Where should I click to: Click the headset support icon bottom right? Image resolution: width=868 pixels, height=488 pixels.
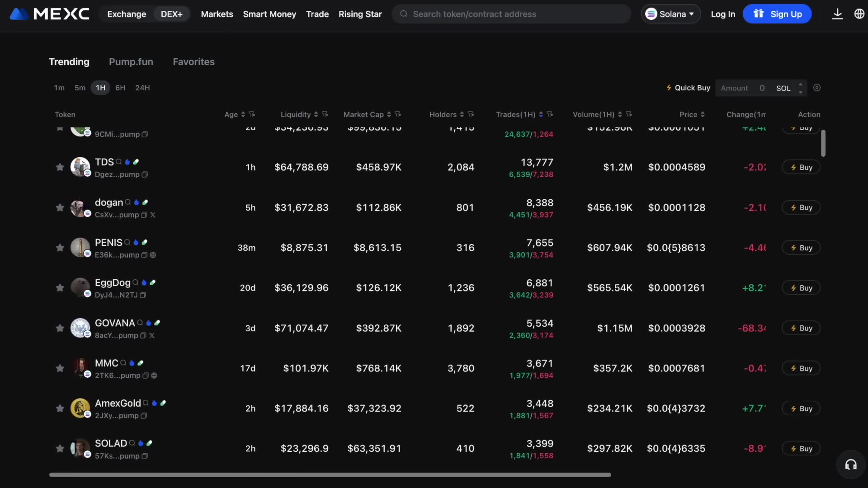[x=850, y=465]
